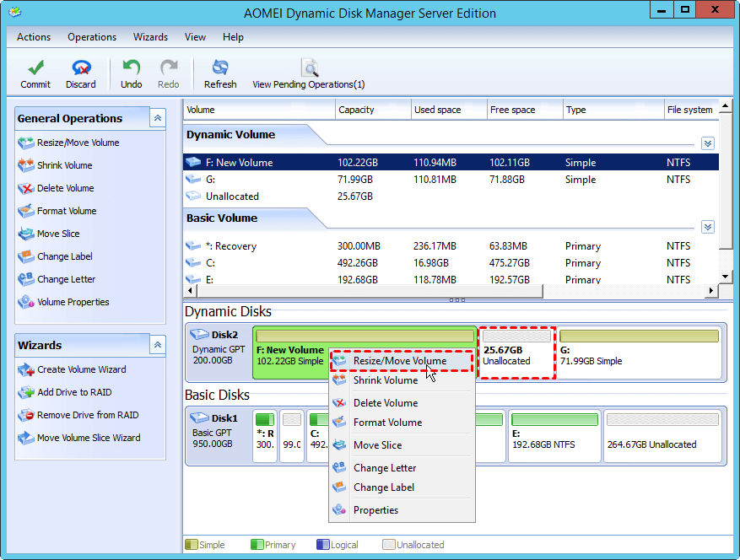
Task: Choose Properties from context menu
Action: coord(402,510)
